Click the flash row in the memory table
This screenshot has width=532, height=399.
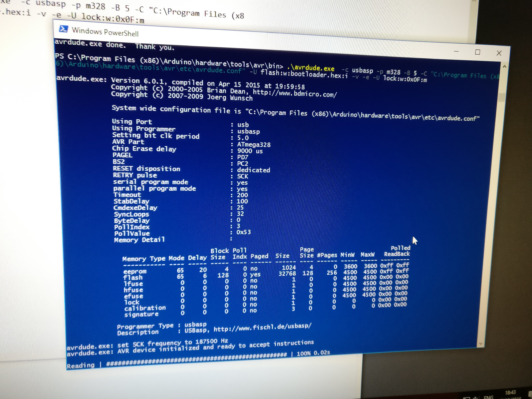(x=133, y=277)
